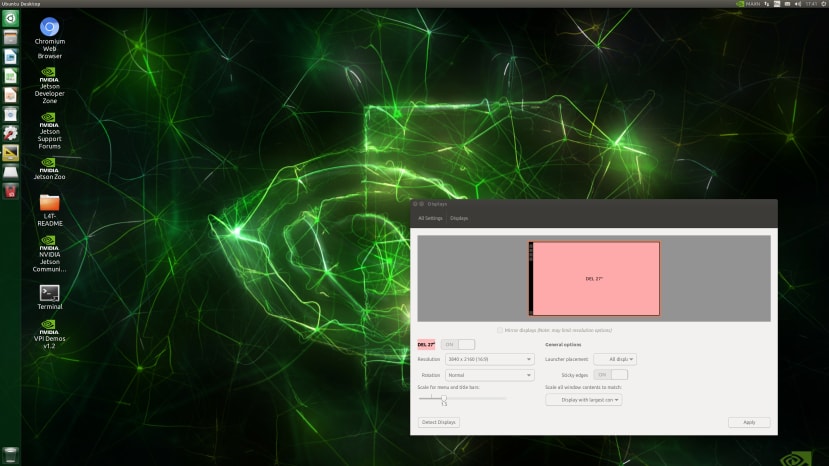Click the Apply button
The width and height of the screenshot is (829, 466).
click(x=749, y=422)
